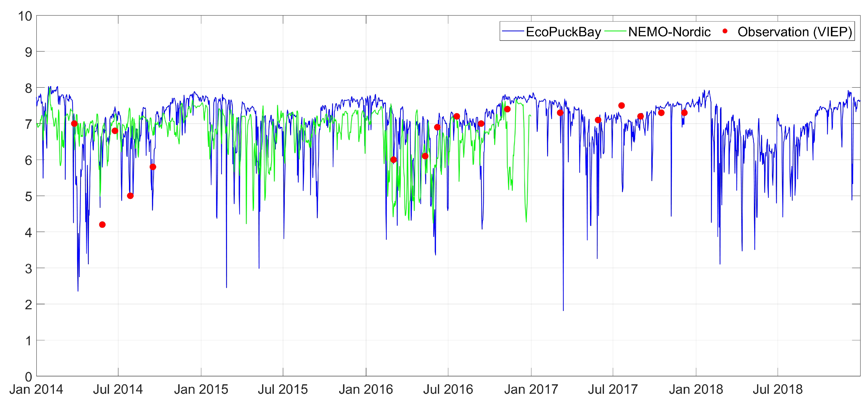Click the Jan 2014 x-axis label
Image resolution: width=868 pixels, height=404 pixels.
pos(36,390)
